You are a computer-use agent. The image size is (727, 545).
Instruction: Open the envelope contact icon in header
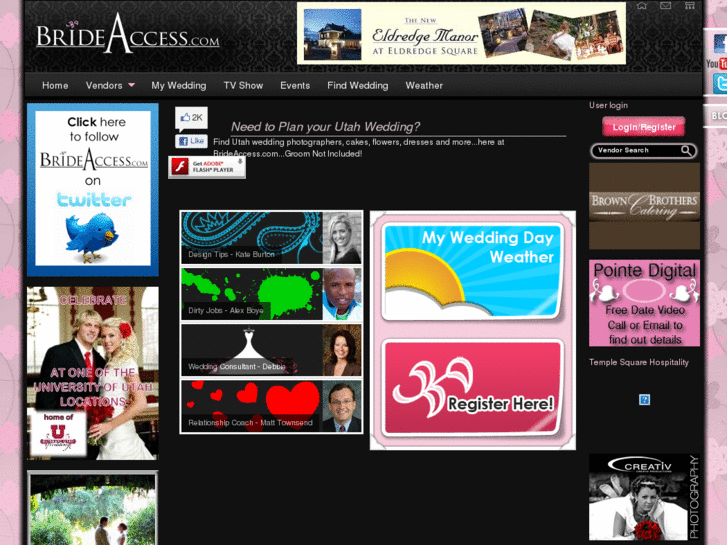pyautogui.click(x=665, y=6)
